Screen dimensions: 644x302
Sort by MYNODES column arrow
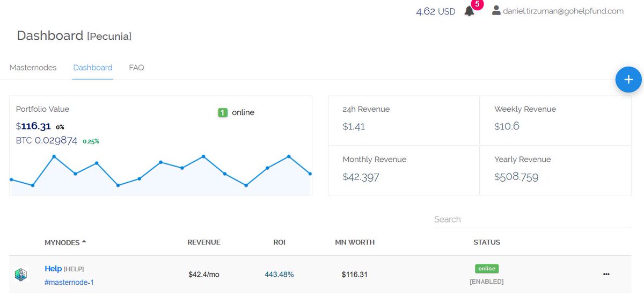84,242
